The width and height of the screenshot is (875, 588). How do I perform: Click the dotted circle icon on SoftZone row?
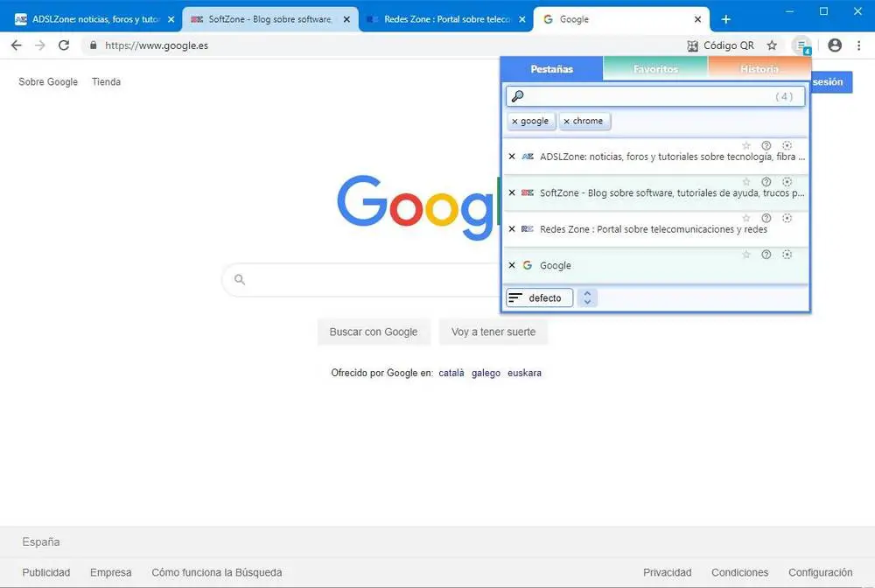787,182
